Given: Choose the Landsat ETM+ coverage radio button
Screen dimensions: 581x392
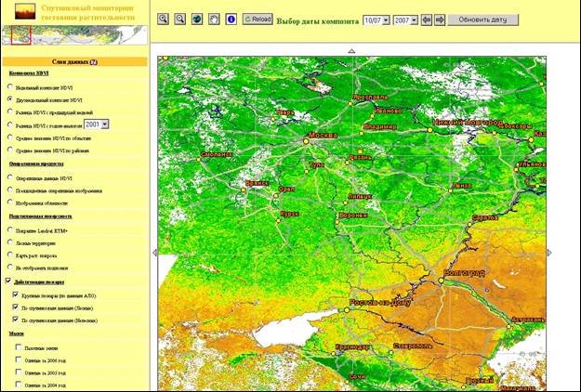Looking at the screenshot, I should (x=10, y=229).
